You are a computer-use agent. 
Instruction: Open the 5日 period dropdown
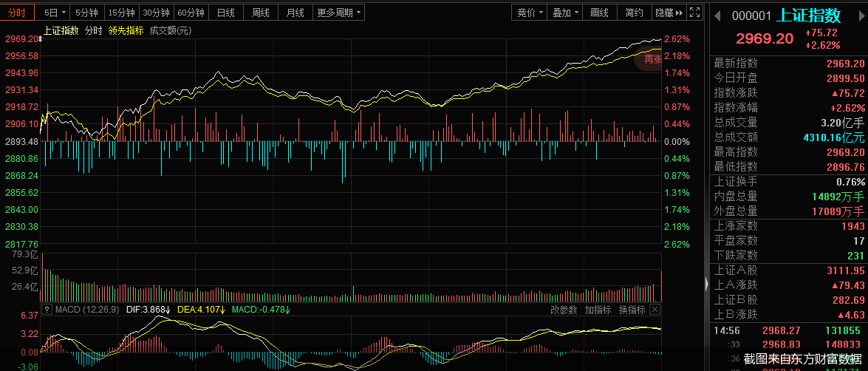point(55,12)
